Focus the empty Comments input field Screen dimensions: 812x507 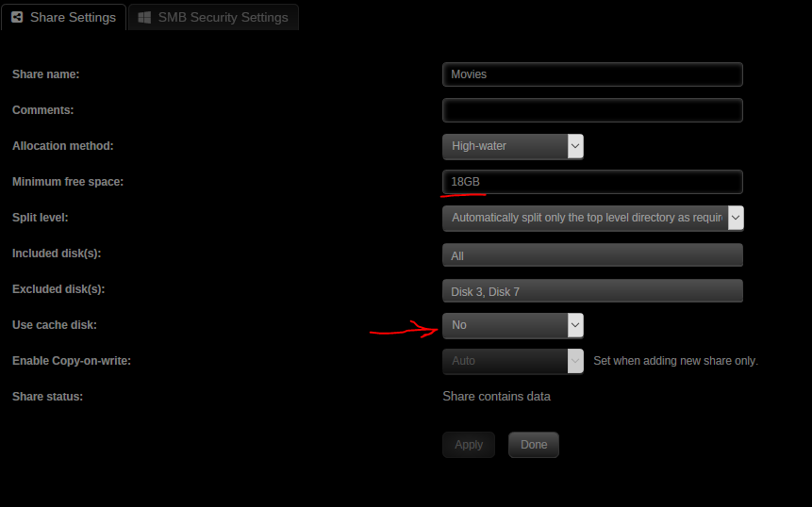(x=592, y=110)
